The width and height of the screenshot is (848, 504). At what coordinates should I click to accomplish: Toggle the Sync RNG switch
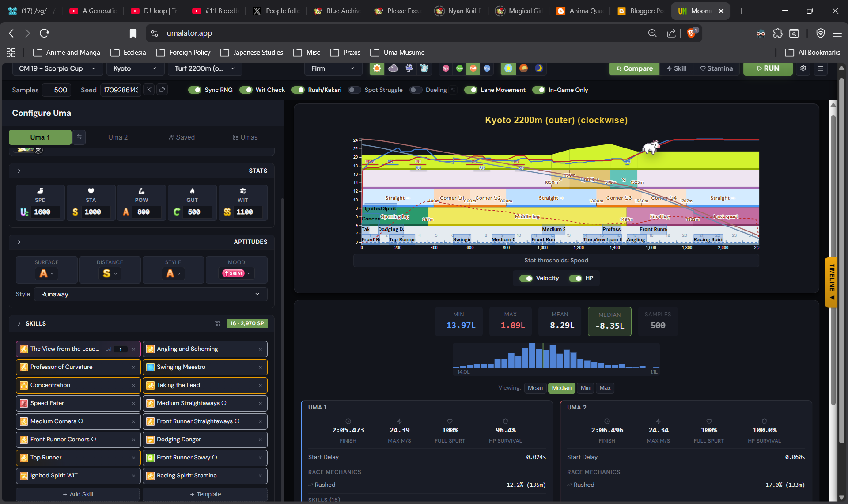pyautogui.click(x=194, y=90)
